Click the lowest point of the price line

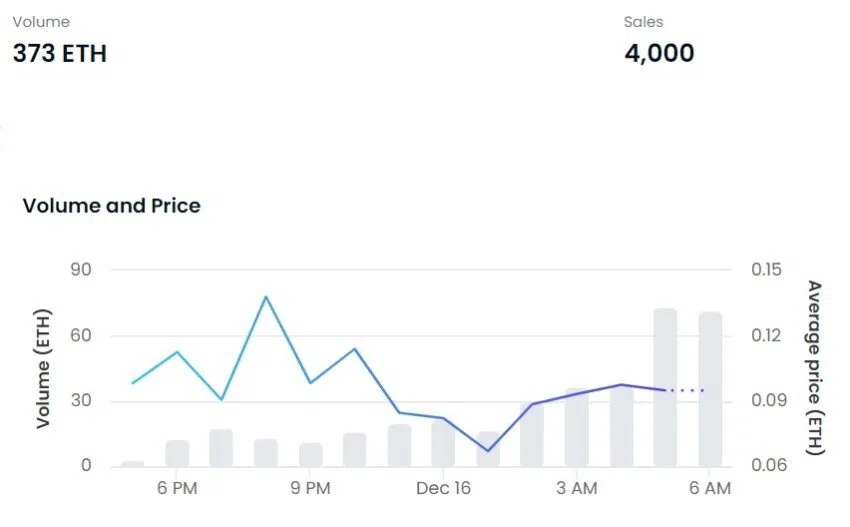pyautogui.click(x=488, y=451)
